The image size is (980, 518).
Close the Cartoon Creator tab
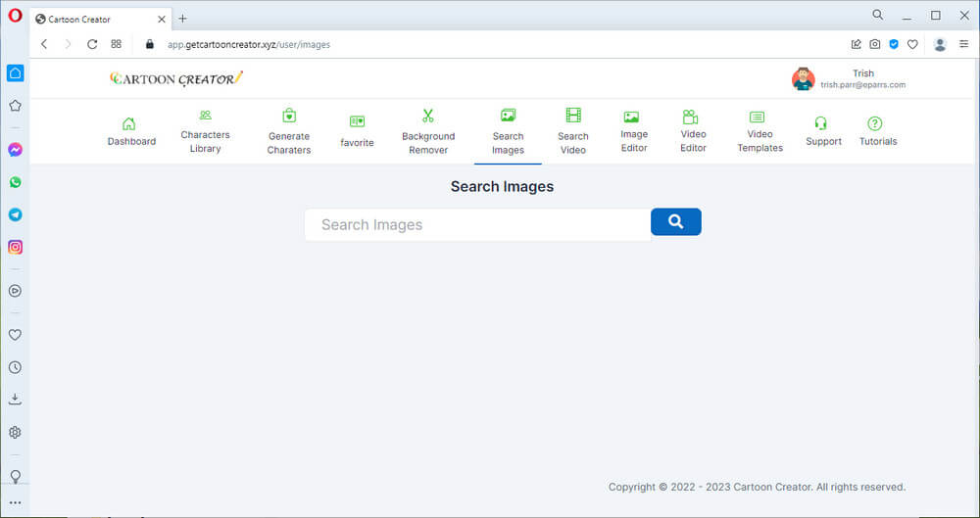tap(162, 20)
